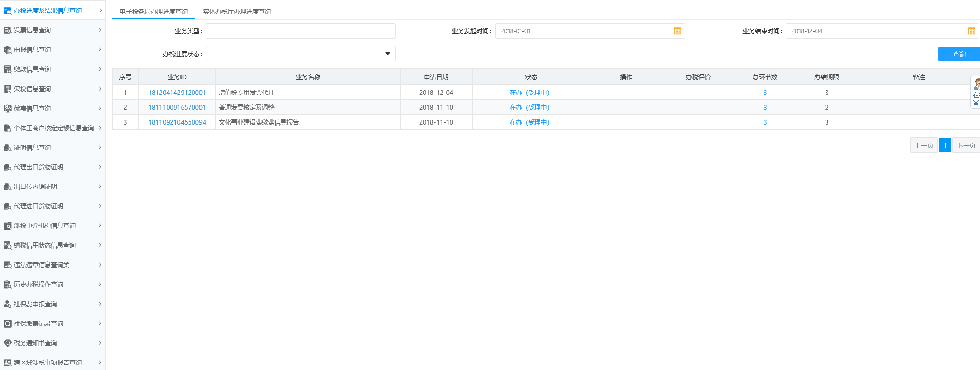Click the 业务类型 input field
Screen dimensions: 980x370
point(300,31)
